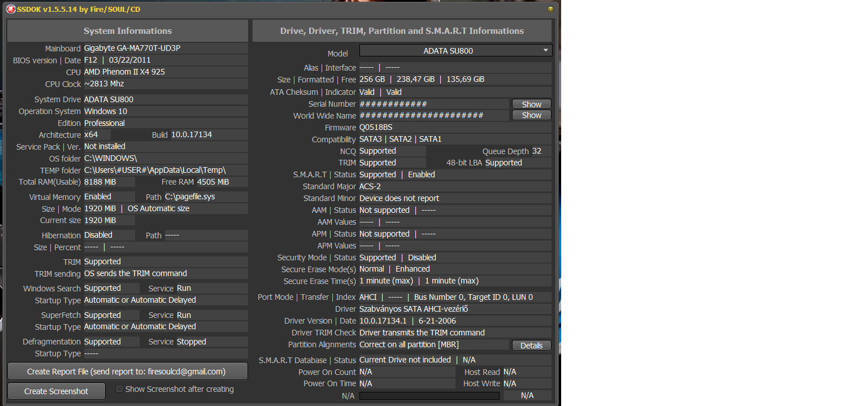Image resolution: width=868 pixels, height=406 pixels.
Task: Open the Model drive dropdown
Action: [455, 51]
